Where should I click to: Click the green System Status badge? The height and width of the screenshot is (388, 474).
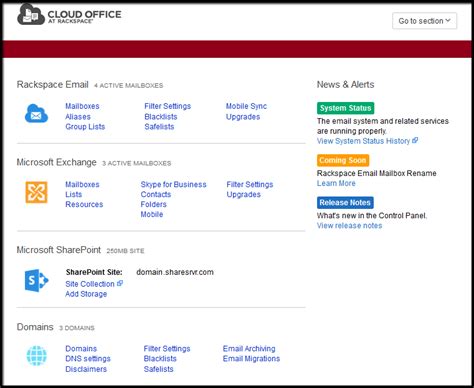point(345,108)
